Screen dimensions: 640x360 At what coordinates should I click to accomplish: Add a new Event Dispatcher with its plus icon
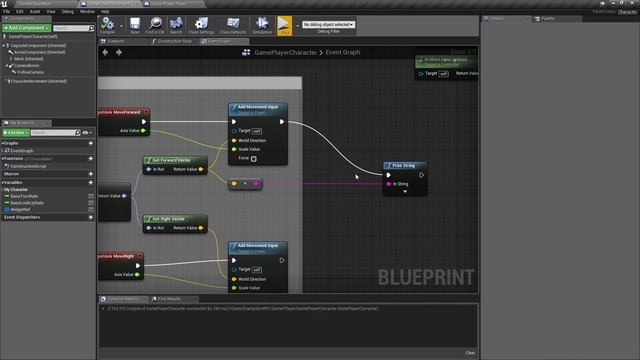tap(91, 217)
